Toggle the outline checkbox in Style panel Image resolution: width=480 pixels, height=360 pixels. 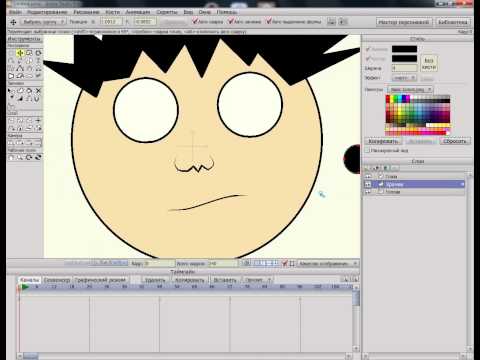[x=368, y=59]
